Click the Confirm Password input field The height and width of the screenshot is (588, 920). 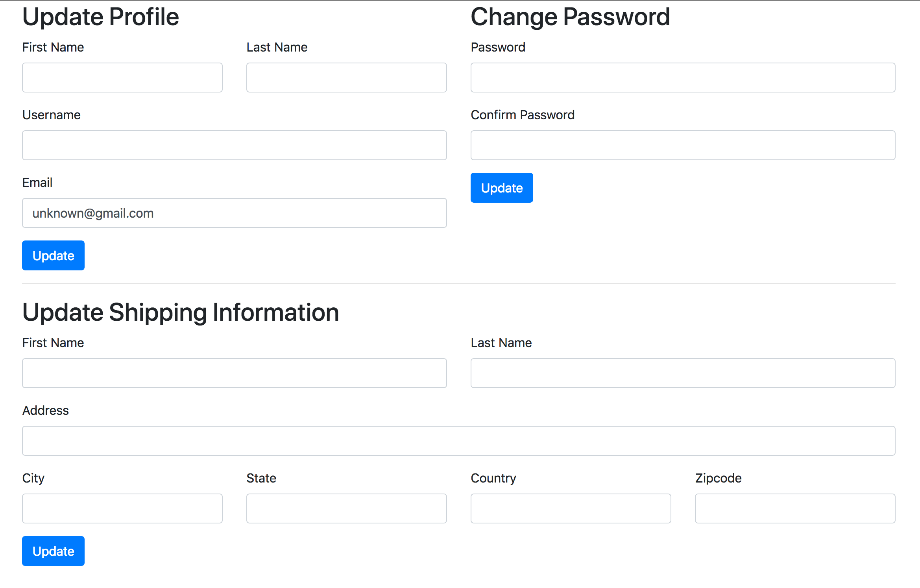pyautogui.click(x=683, y=145)
